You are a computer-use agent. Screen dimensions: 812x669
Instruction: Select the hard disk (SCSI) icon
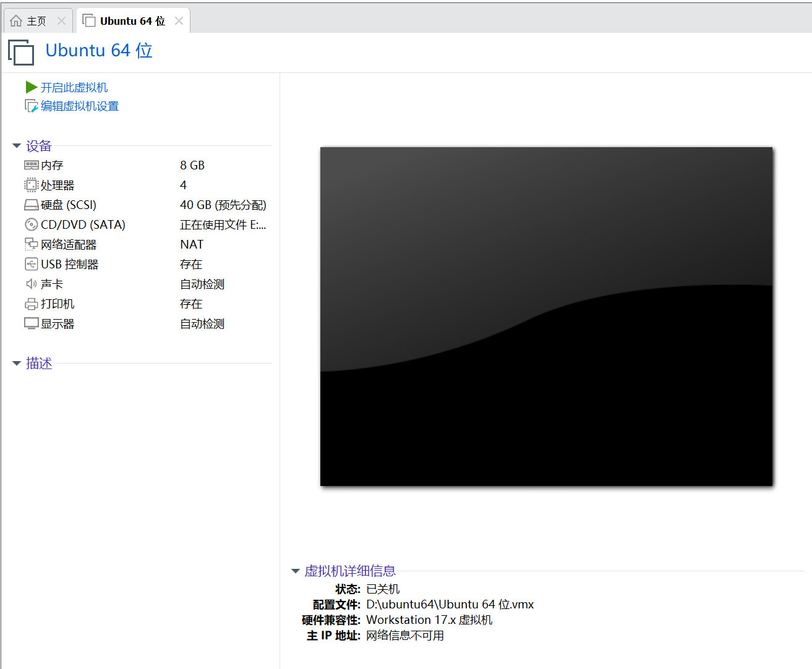tap(32, 205)
